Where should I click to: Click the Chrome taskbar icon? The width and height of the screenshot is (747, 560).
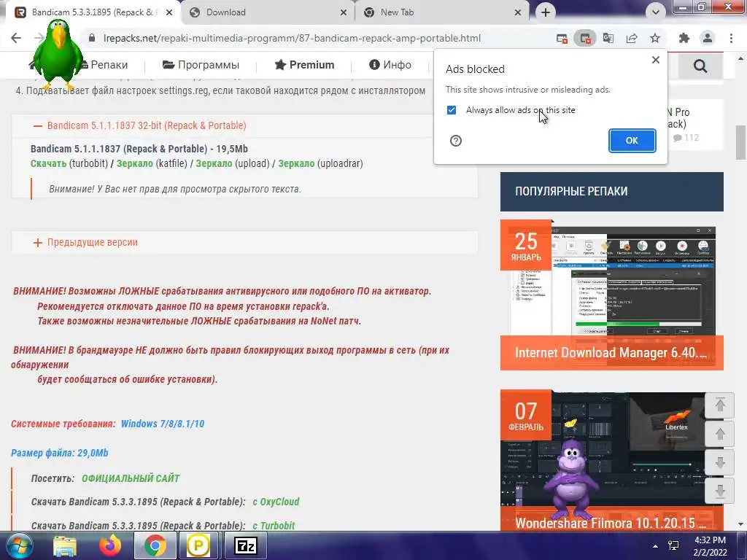click(155, 545)
